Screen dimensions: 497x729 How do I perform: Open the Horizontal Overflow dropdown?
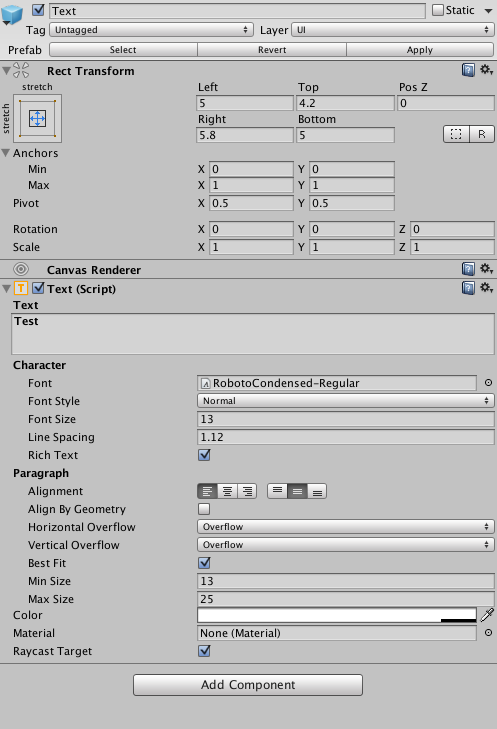pos(345,527)
